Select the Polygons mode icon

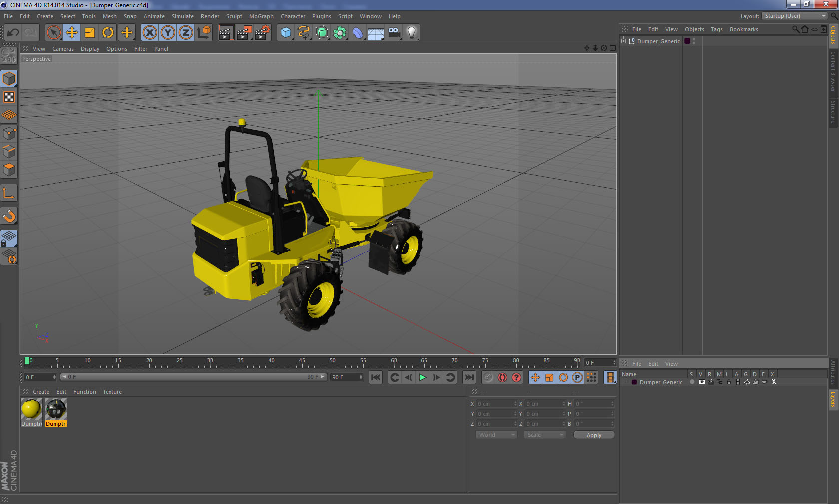(x=9, y=170)
